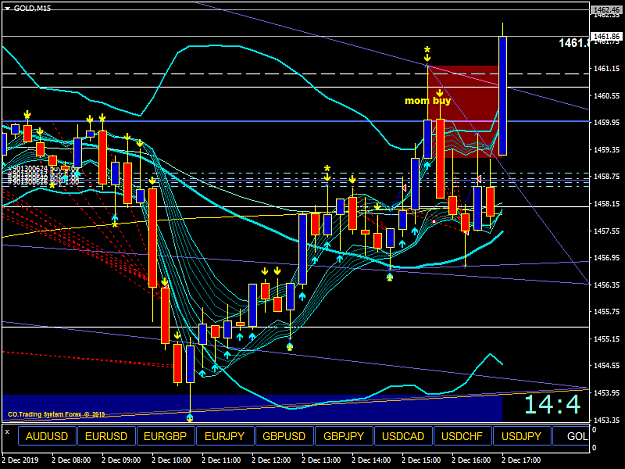625x469 pixels.
Task: Click the 1462.46 top price label
Action: (x=607, y=10)
